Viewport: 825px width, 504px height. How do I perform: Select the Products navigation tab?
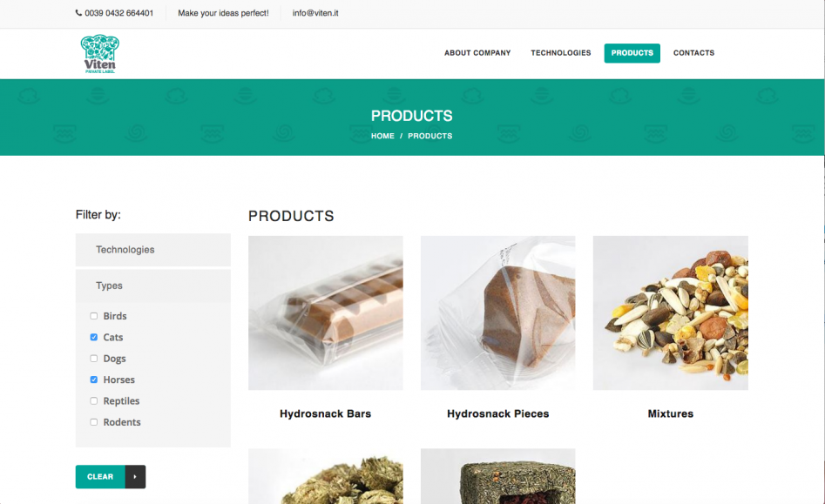pos(632,53)
